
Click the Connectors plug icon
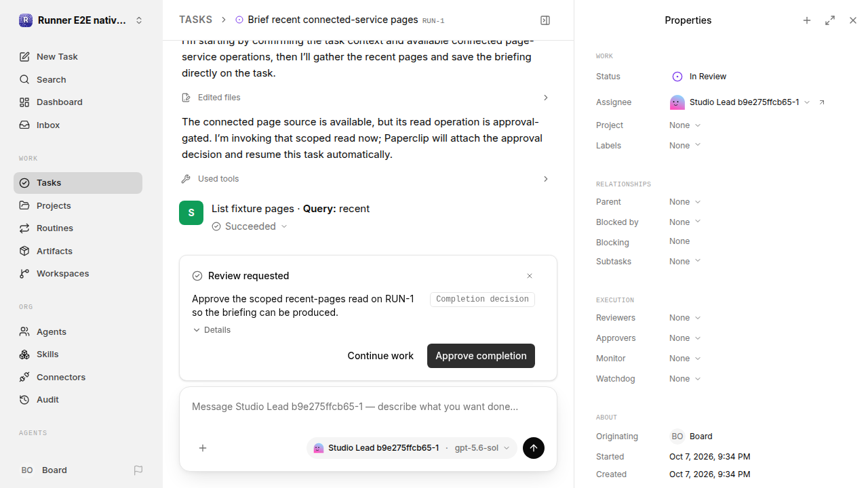24,377
